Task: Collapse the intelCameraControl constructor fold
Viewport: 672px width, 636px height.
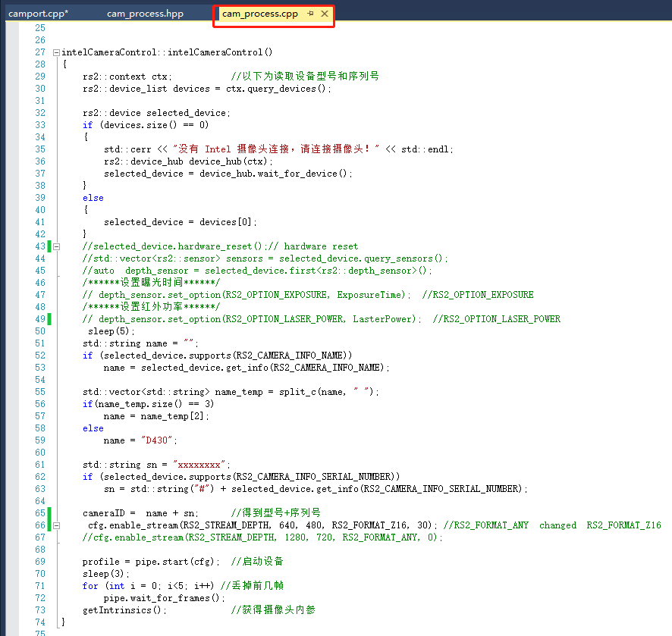Action: coord(56,52)
